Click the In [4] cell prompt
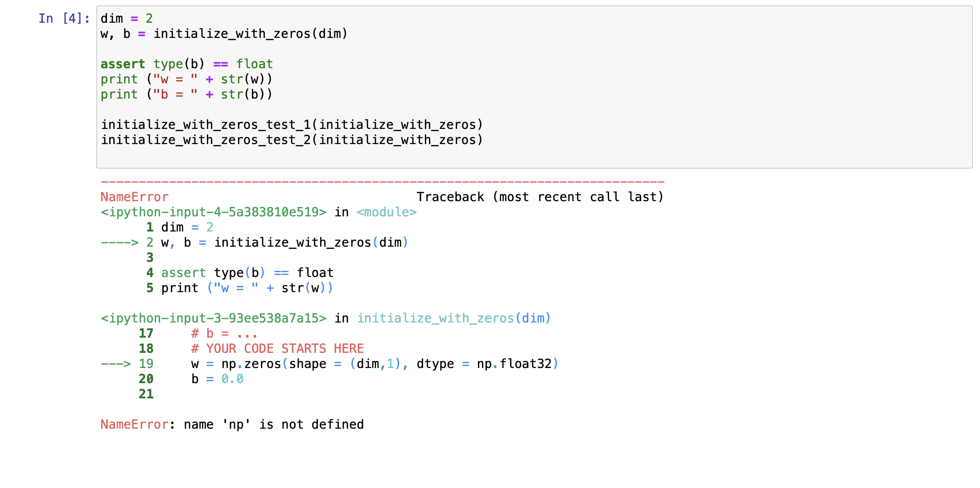The image size is (980, 488). point(64,19)
